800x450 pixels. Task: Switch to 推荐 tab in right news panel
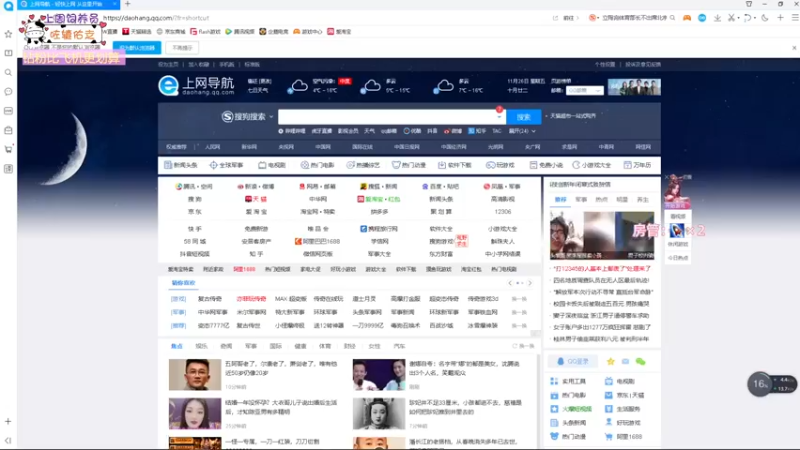561,199
